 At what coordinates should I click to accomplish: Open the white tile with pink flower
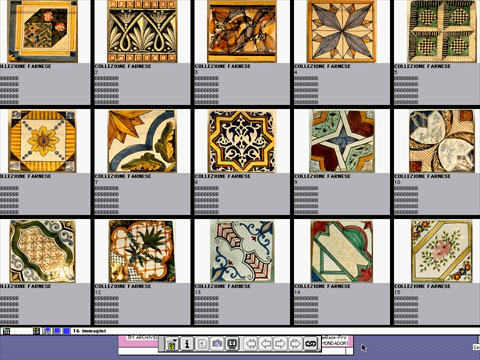coord(442,251)
